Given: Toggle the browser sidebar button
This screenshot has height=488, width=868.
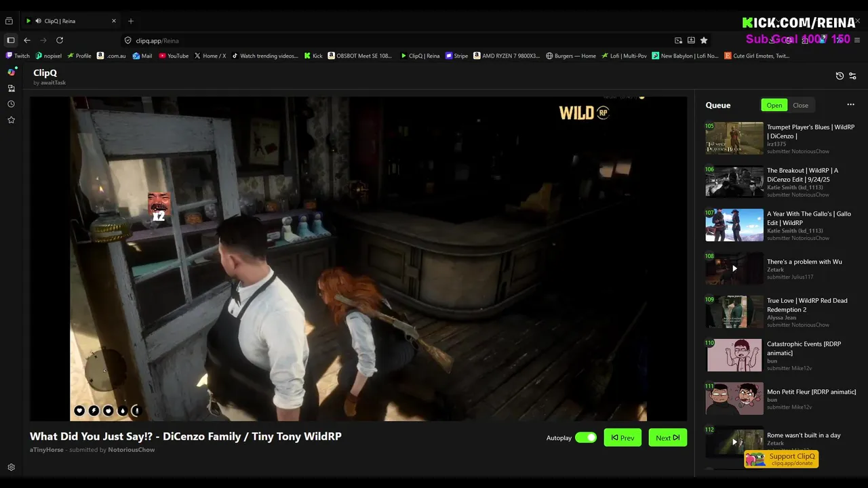Looking at the screenshot, I should tap(11, 41).
